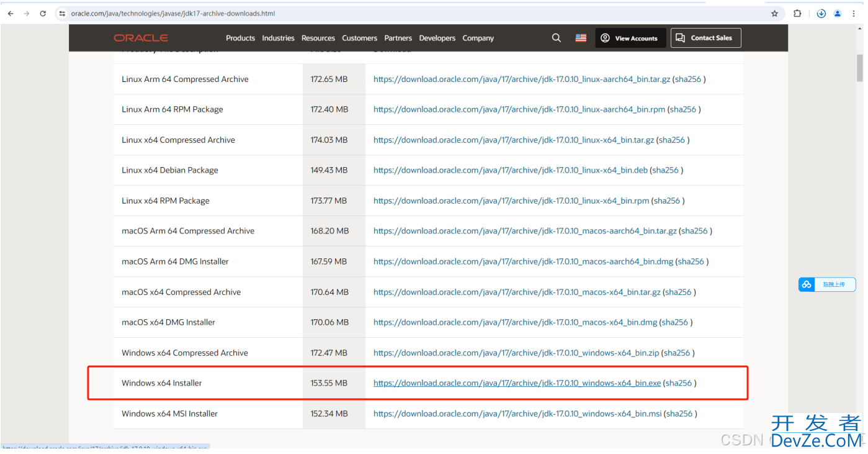Download jdk-17.0.10 macos-aarch64 tar.gz link
This screenshot has height=454, width=868.
(x=525, y=231)
